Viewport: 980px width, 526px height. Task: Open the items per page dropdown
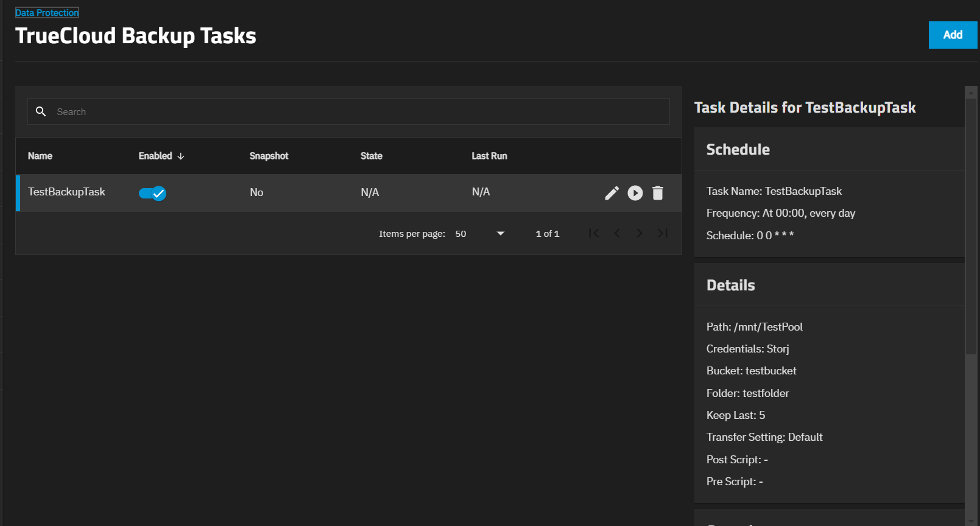[x=480, y=234]
